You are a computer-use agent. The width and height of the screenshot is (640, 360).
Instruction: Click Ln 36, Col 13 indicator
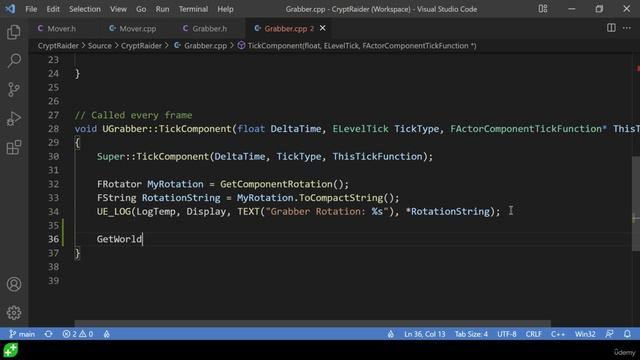click(x=424, y=334)
